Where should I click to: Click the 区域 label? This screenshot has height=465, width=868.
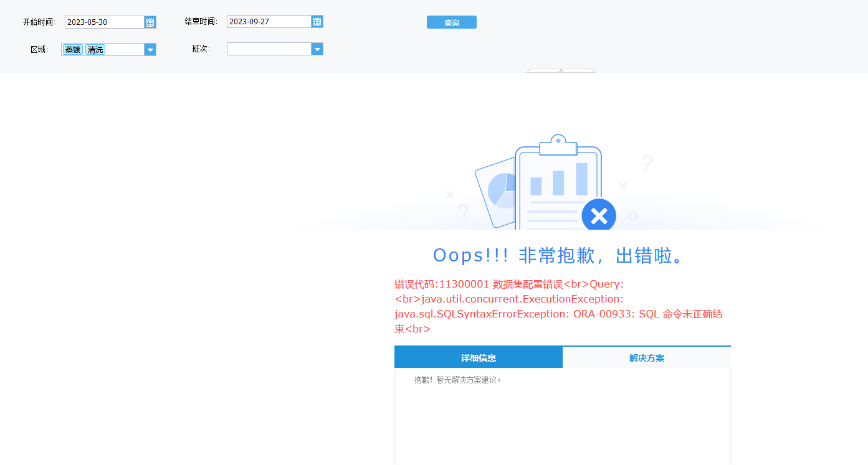click(39, 49)
